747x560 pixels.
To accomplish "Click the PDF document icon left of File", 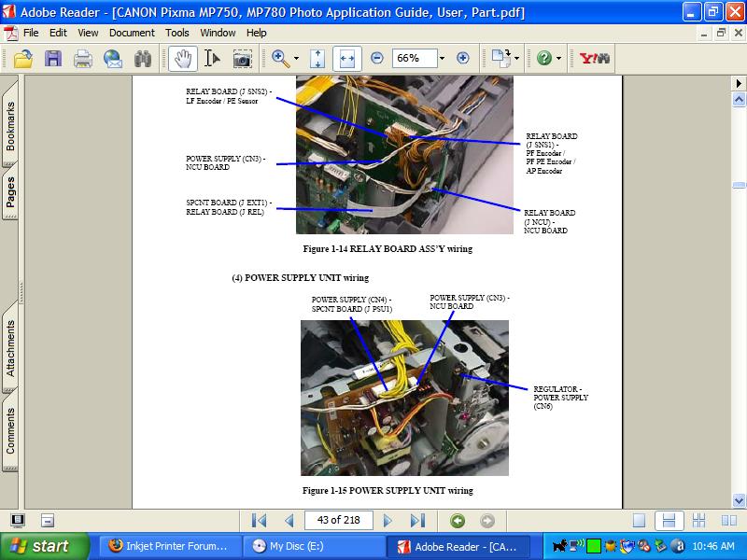I will coord(10,34).
